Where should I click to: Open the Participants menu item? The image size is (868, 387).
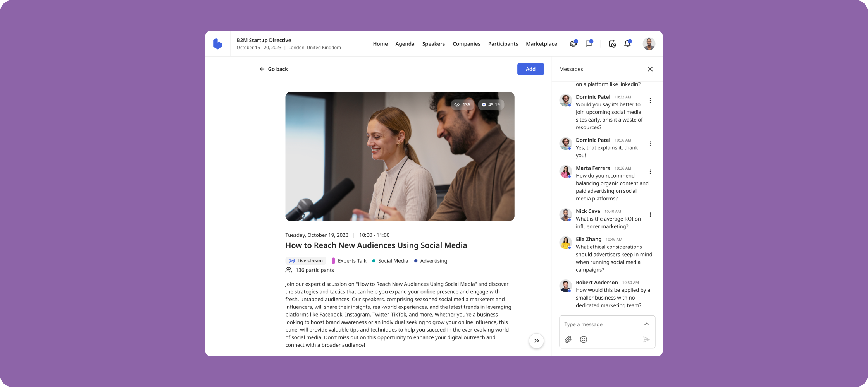click(503, 44)
